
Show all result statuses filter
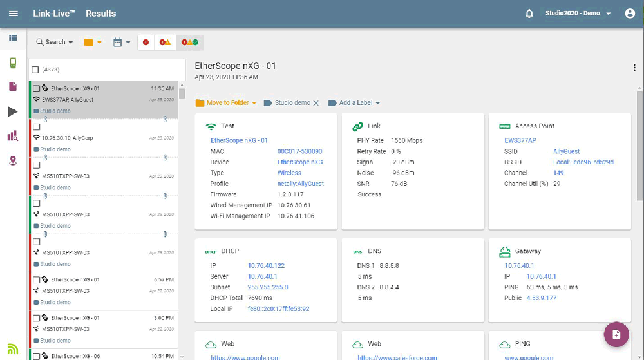190,43
